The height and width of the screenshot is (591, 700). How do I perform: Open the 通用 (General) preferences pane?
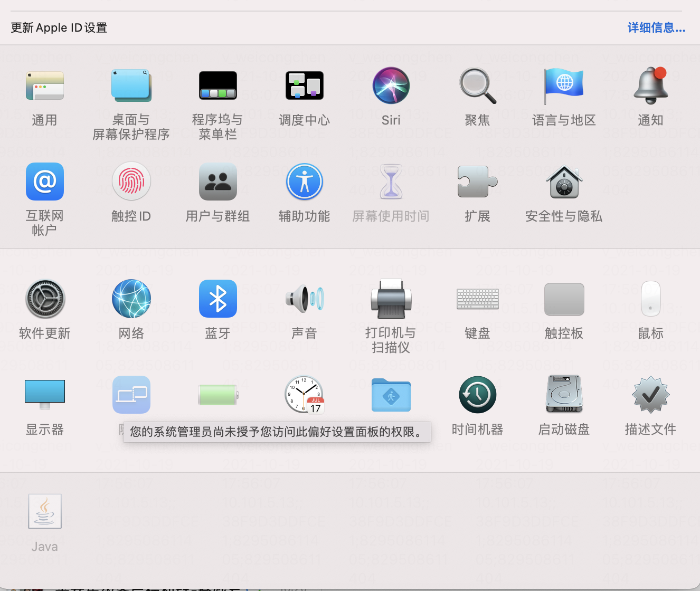(45, 86)
